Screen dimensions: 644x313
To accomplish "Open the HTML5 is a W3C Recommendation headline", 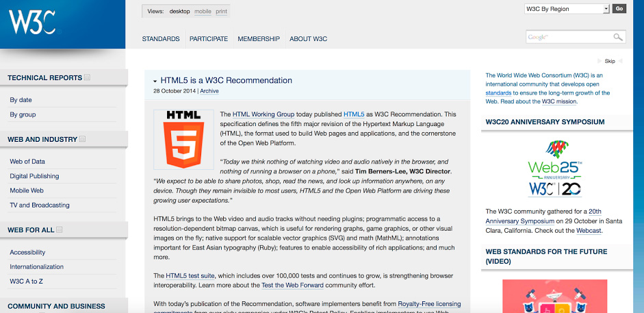I will point(227,80).
